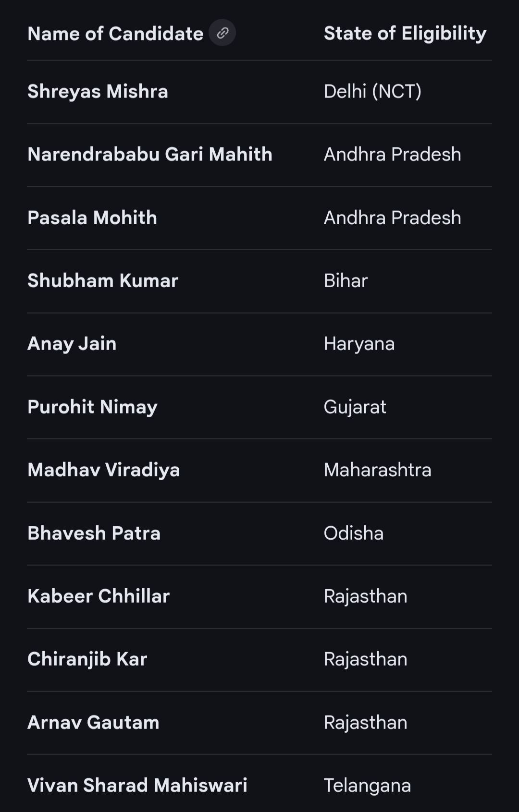Image resolution: width=519 pixels, height=812 pixels.
Task: Click the Shubham Kumar entry
Action: click(103, 280)
